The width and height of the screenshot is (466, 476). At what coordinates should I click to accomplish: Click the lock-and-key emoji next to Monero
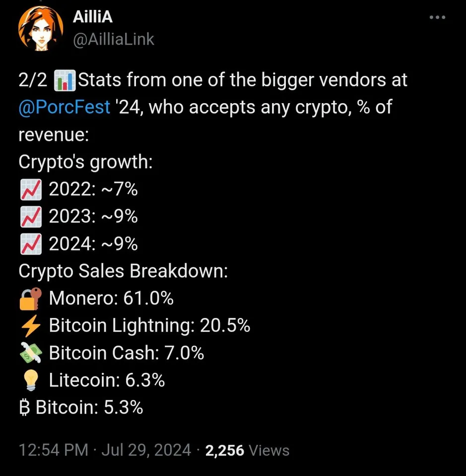(30, 298)
